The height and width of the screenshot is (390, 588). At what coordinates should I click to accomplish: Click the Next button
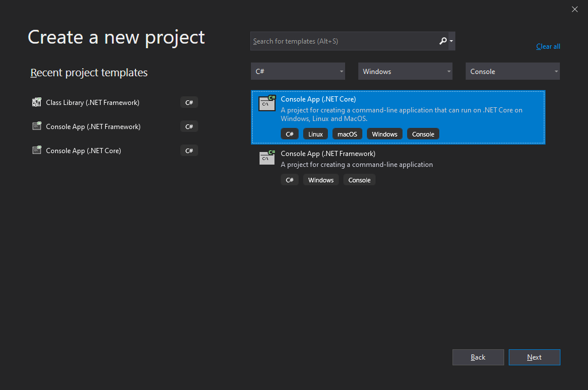[x=535, y=357]
